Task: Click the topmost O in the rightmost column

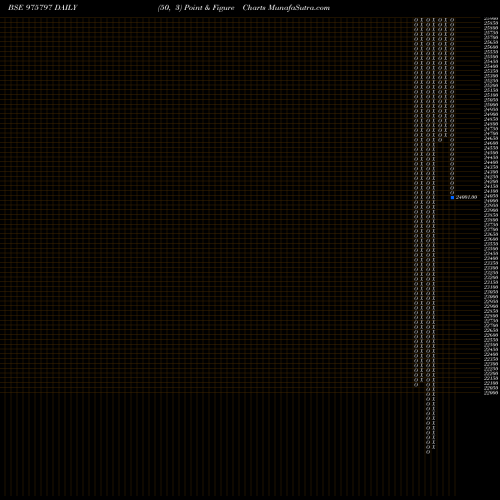Action: (x=452, y=20)
